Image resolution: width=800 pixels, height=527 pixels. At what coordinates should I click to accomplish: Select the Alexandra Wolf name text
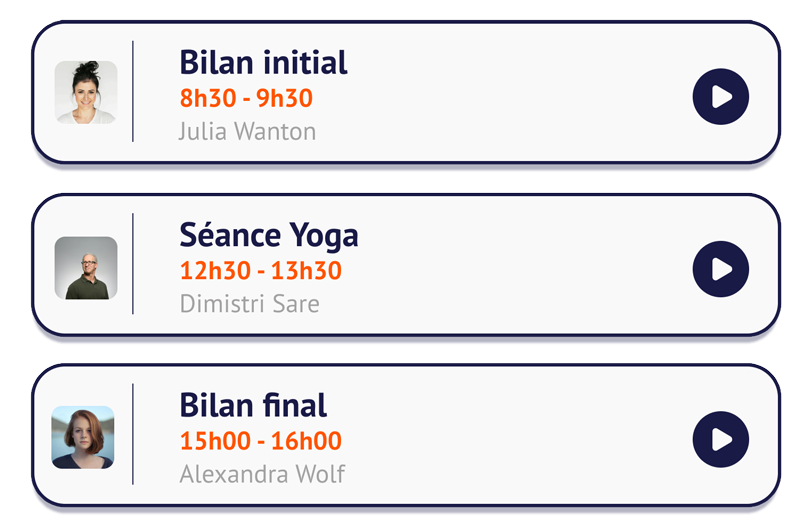(262, 474)
